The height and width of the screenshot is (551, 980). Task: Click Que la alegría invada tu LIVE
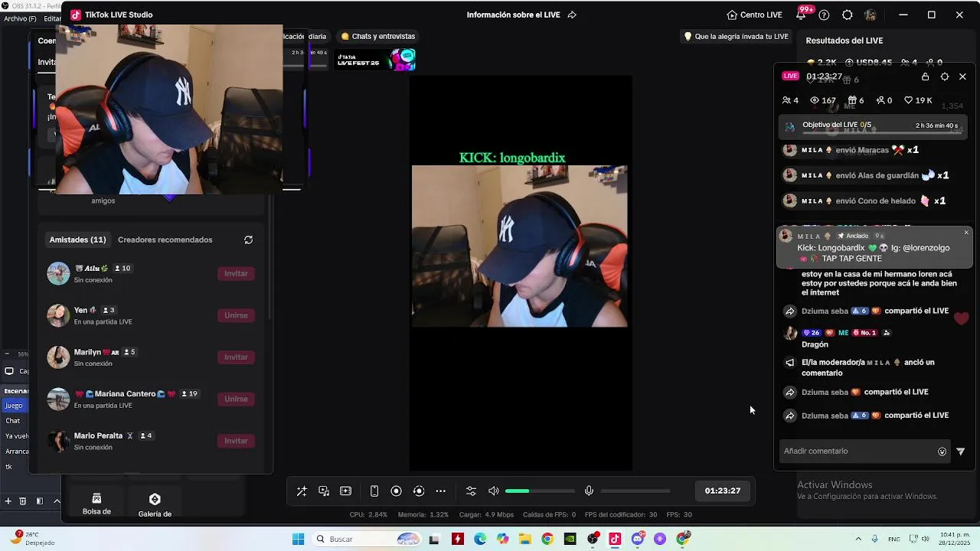point(736,36)
